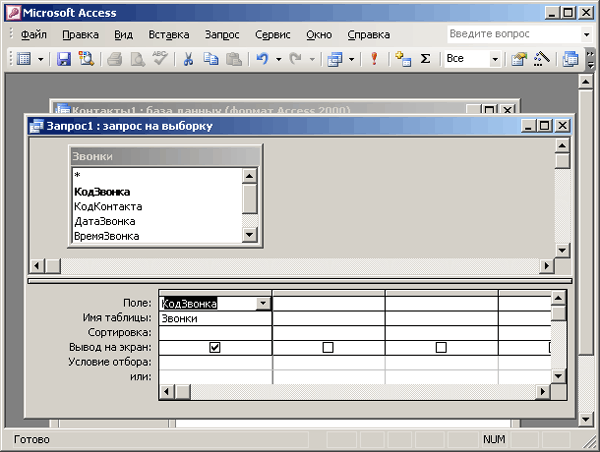Select ДатаЗвонка in Звонки field list
The width and height of the screenshot is (600, 452).
(x=157, y=221)
